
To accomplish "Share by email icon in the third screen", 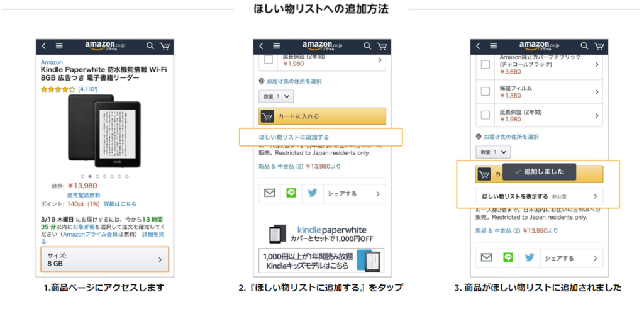I will (486, 258).
